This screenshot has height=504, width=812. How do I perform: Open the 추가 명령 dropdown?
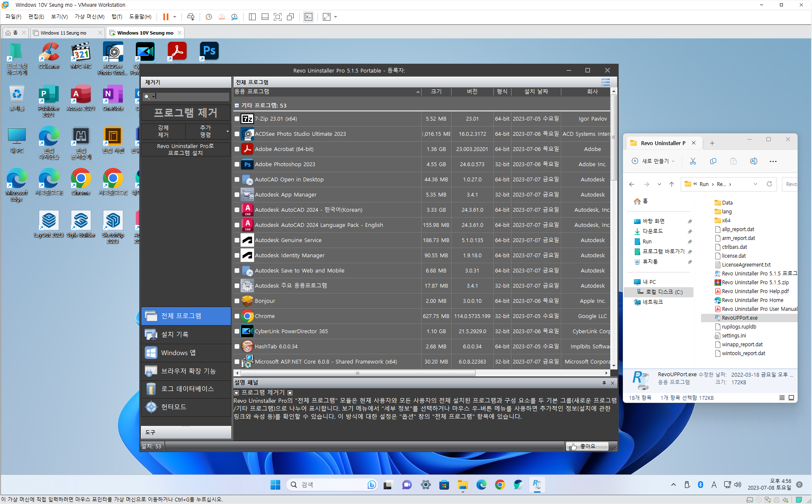[x=207, y=131]
